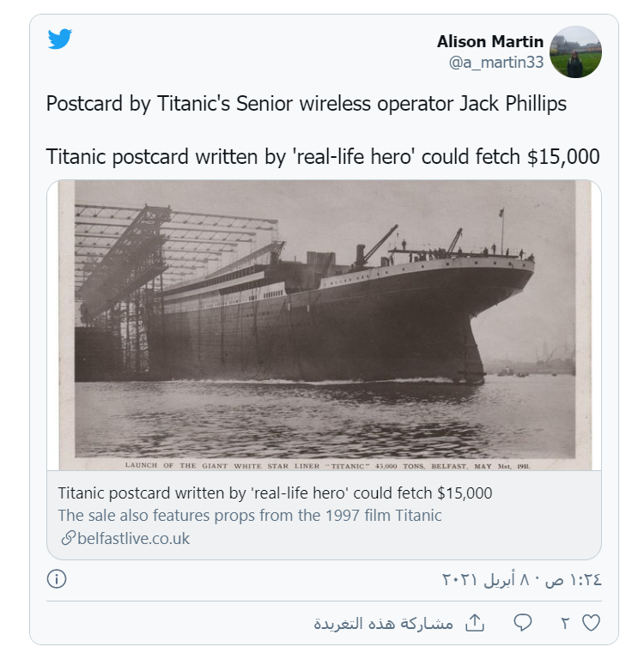Like the tweet with the heart icon
The image size is (644, 659).
[x=591, y=623]
